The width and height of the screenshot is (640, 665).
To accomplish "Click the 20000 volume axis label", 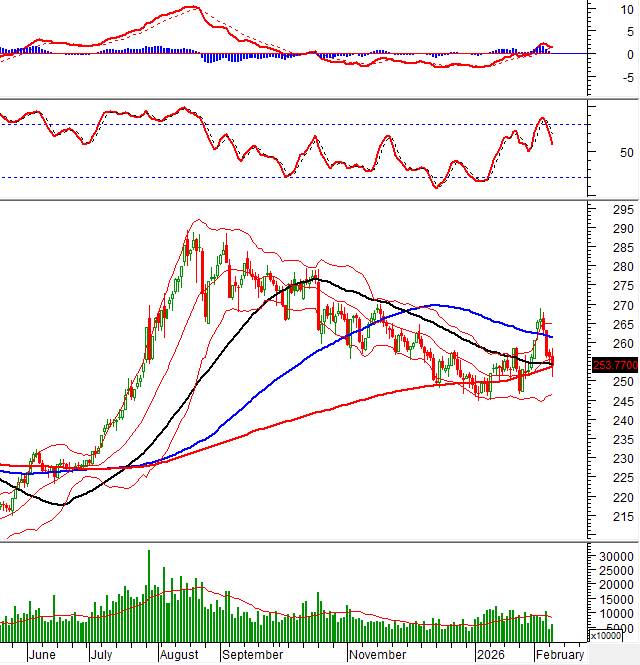I will pyautogui.click(x=616, y=585).
